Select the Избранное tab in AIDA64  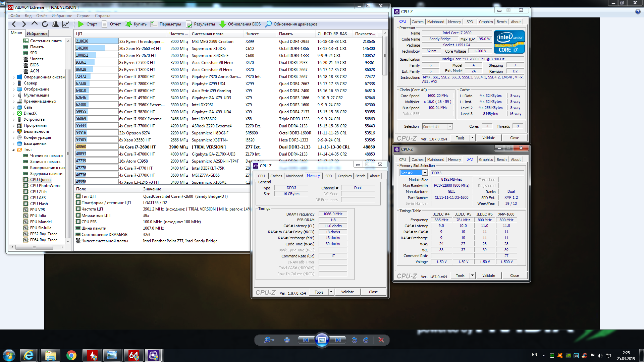(x=37, y=34)
